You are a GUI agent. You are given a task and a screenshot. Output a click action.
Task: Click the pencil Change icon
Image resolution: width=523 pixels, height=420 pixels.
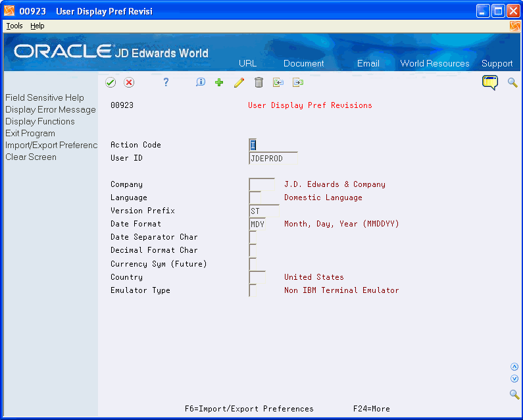[239, 82]
